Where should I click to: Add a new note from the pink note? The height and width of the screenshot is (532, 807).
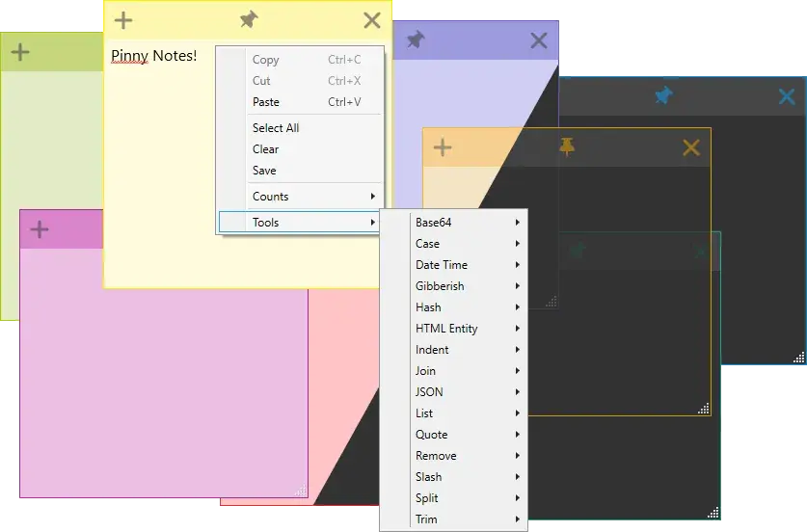[40, 229]
